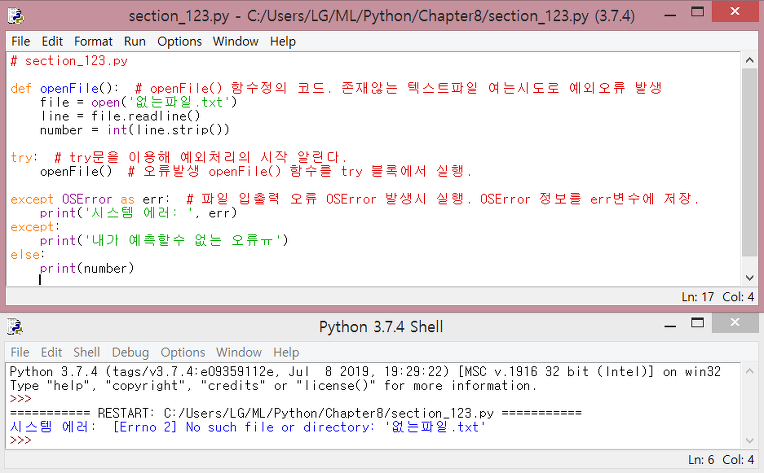The height and width of the screenshot is (473, 764).
Task: Click the IDLE icon in editor title bar
Action: (16, 16)
